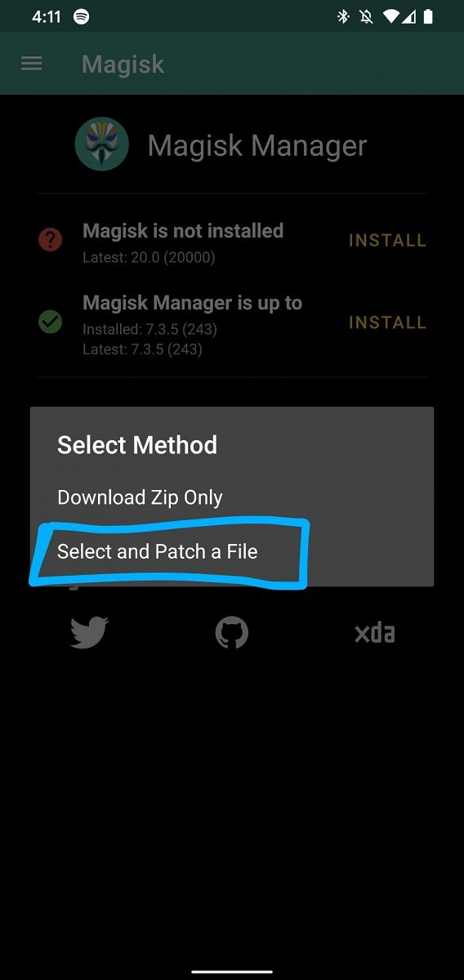The width and height of the screenshot is (464, 980).
Task: Tap the Spotify status bar icon
Action: (81, 16)
